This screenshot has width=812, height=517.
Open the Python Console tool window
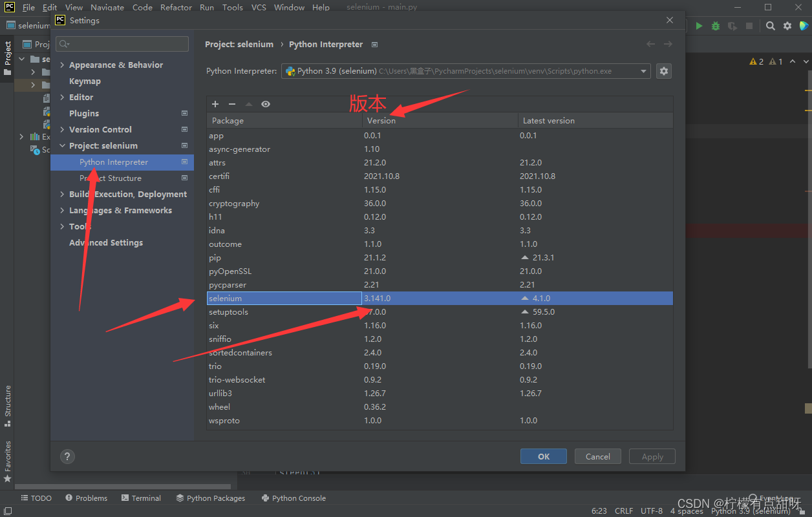[294, 498]
